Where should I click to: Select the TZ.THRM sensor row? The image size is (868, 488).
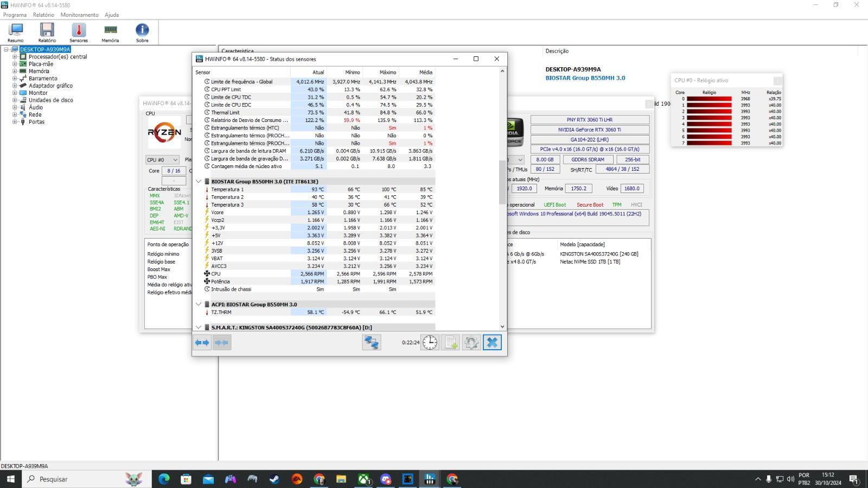coord(315,312)
